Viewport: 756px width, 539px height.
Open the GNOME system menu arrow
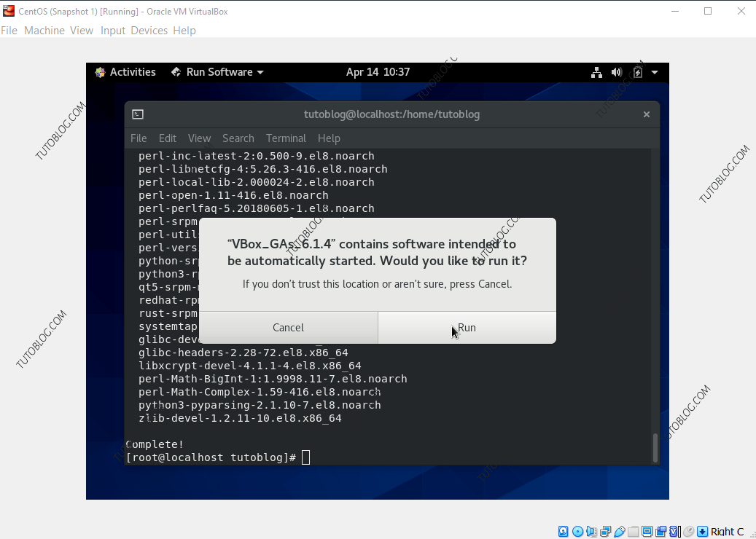655,72
